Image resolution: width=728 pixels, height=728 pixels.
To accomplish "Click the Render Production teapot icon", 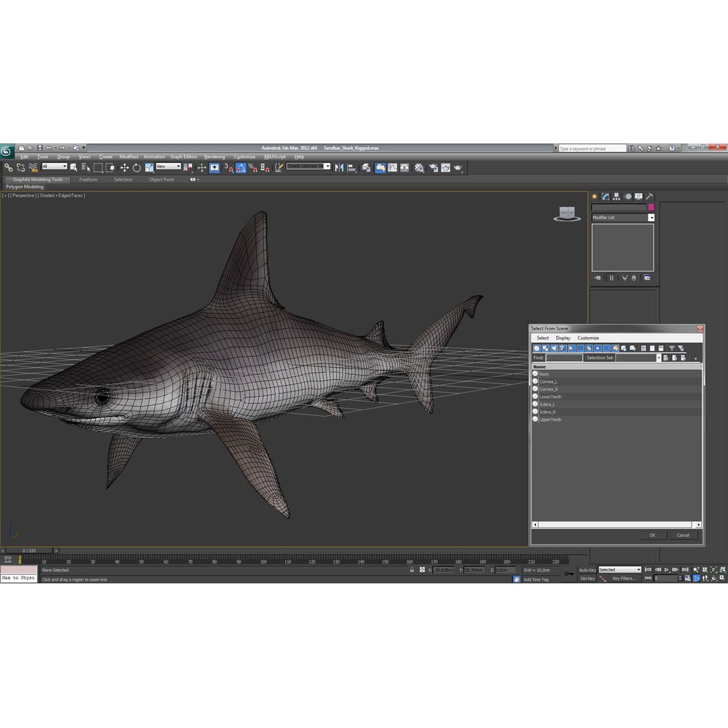I will tap(458, 168).
